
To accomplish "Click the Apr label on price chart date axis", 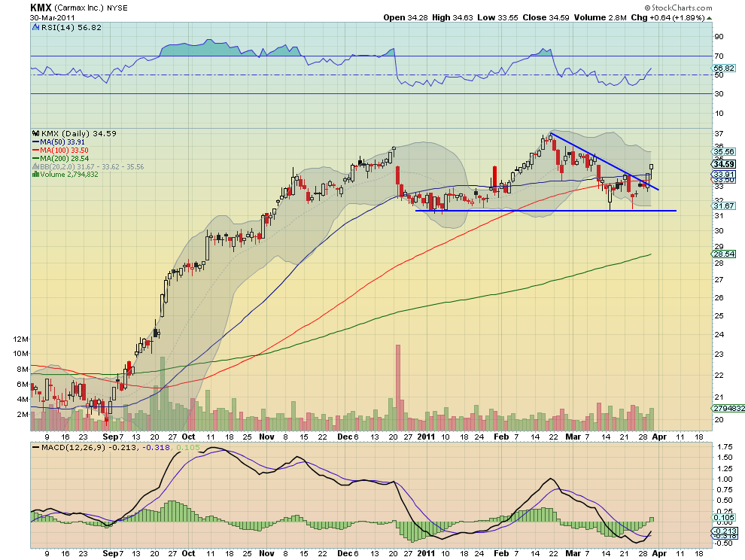I will click(x=659, y=437).
